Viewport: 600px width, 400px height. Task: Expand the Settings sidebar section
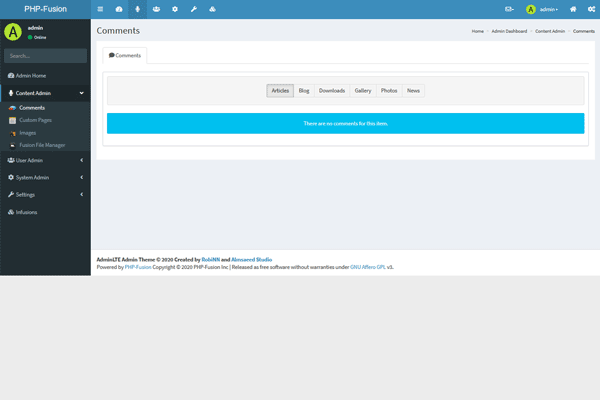45,195
